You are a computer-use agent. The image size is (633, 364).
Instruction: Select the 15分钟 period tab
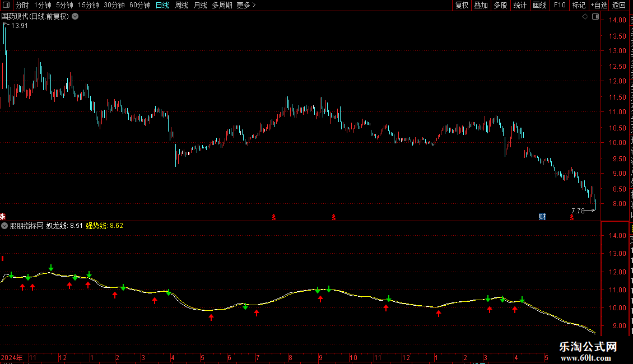(89, 5)
